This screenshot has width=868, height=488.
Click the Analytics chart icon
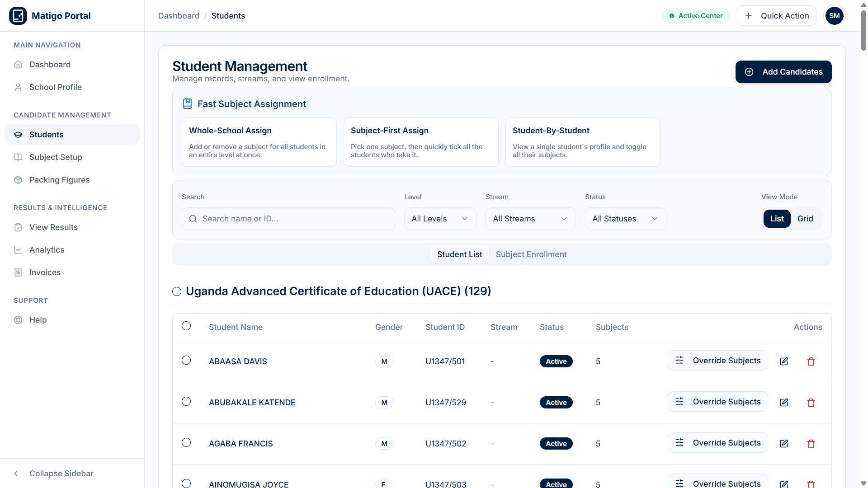click(x=18, y=250)
